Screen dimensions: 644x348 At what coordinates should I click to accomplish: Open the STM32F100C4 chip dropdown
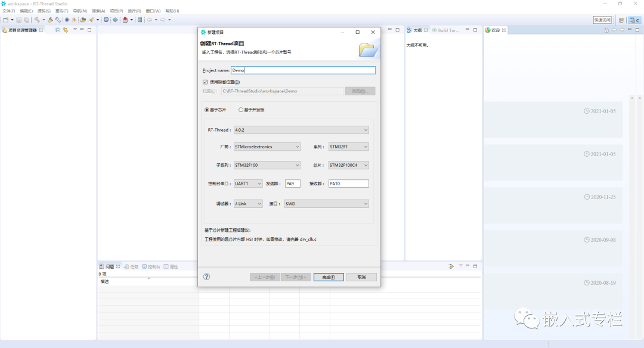click(x=348, y=165)
